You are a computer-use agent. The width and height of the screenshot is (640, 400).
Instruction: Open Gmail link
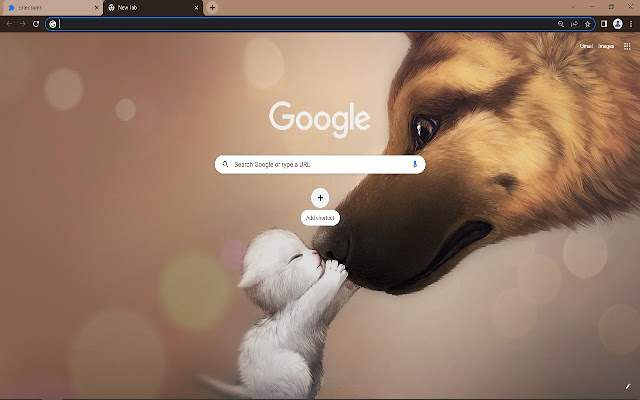[x=586, y=46]
